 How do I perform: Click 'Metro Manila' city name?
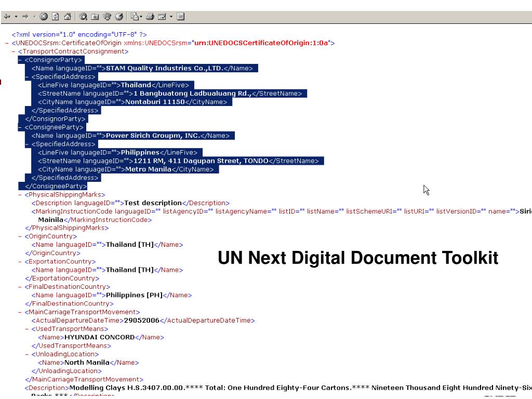148,169
